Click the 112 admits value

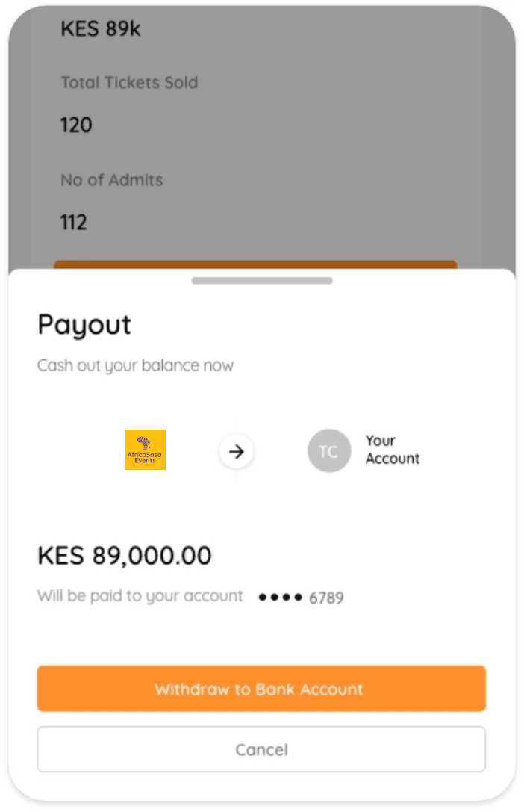[74, 222]
